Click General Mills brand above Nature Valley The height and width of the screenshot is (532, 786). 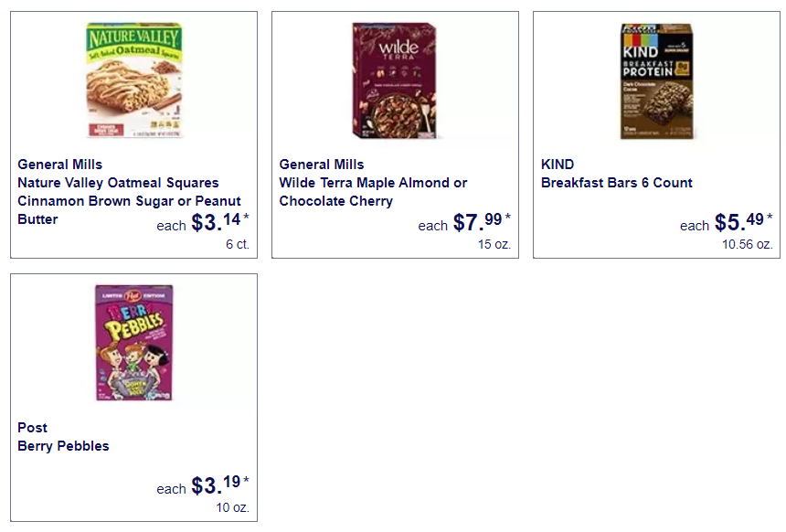tap(59, 165)
